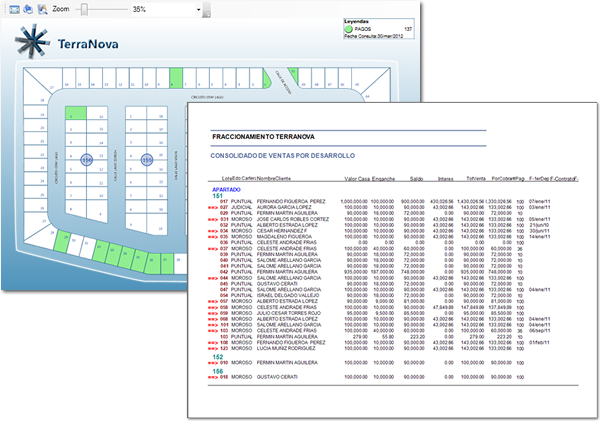
Task: Click FERNANDO FIGUEROA PEREZ in lot 017 row
Action: coord(291,202)
